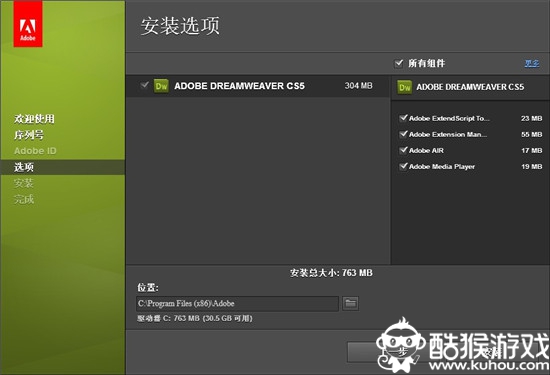The image size is (550, 375).
Task: Click the Adobe logo in the sidebar
Action: click(28, 24)
